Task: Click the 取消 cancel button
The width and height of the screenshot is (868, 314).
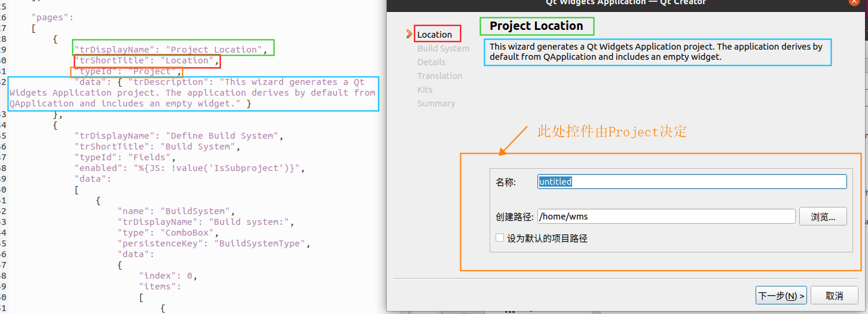Action: coord(834,295)
